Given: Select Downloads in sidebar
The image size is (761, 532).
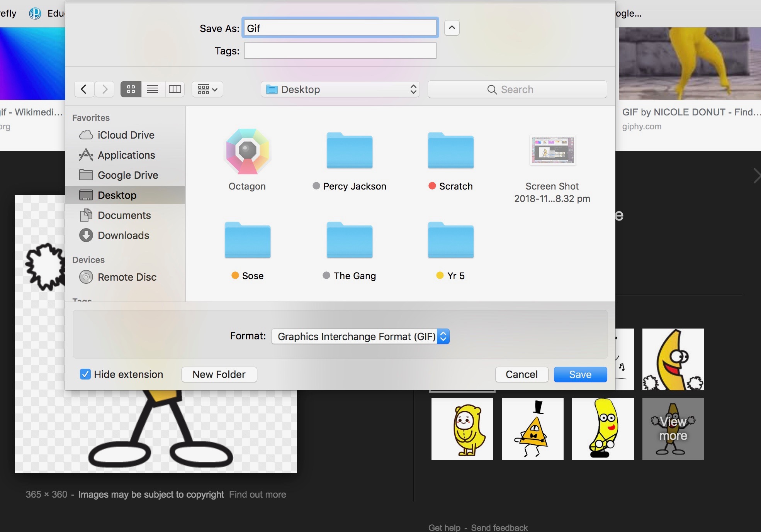Looking at the screenshot, I should click(x=126, y=236).
